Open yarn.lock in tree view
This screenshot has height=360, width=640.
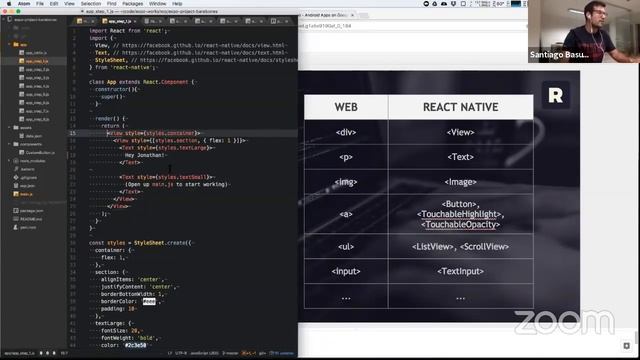pyautogui.click(x=28, y=227)
